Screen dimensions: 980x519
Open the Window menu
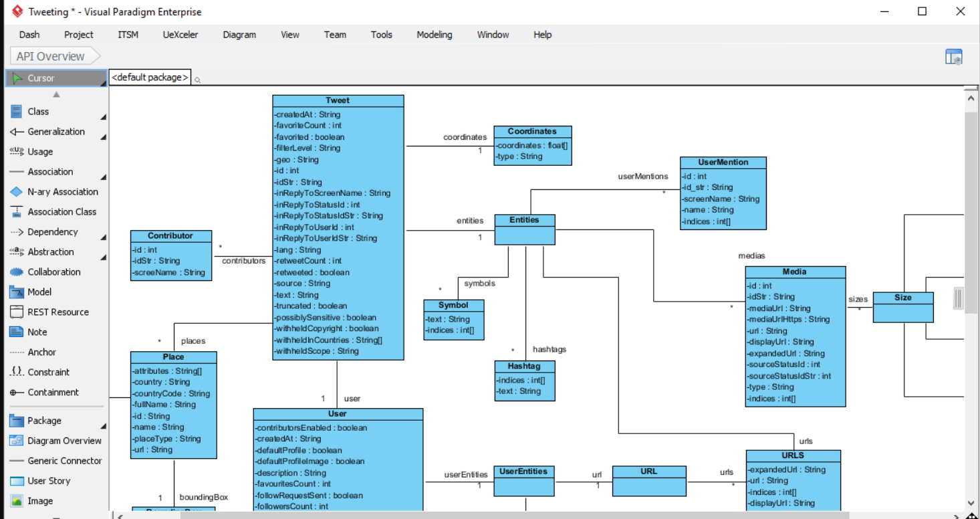(x=493, y=35)
